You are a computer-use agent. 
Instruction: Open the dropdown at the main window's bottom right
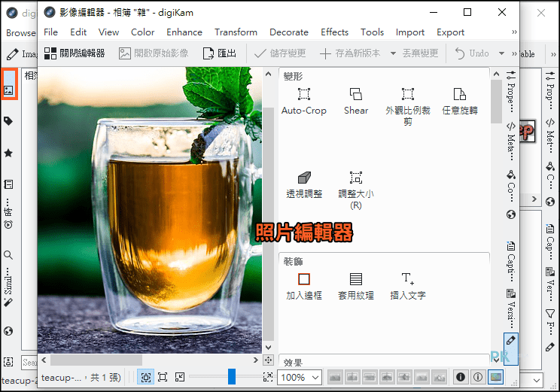tap(537, 381)
